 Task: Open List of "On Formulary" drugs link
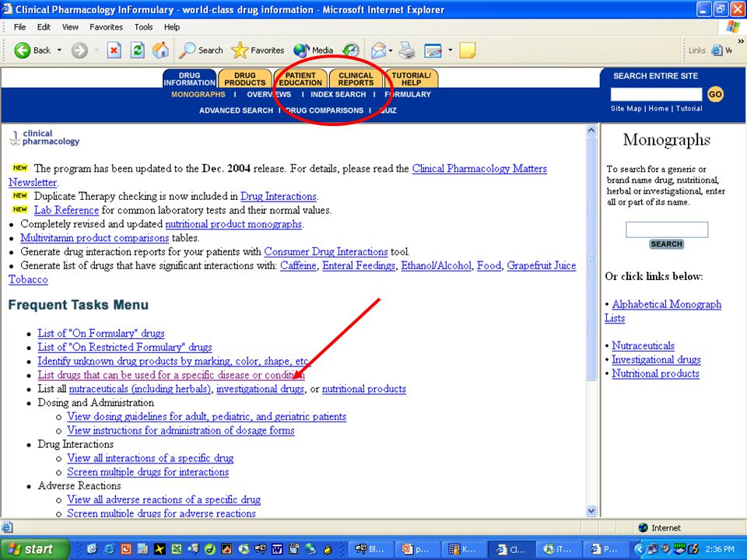click(x=101, y=333)
